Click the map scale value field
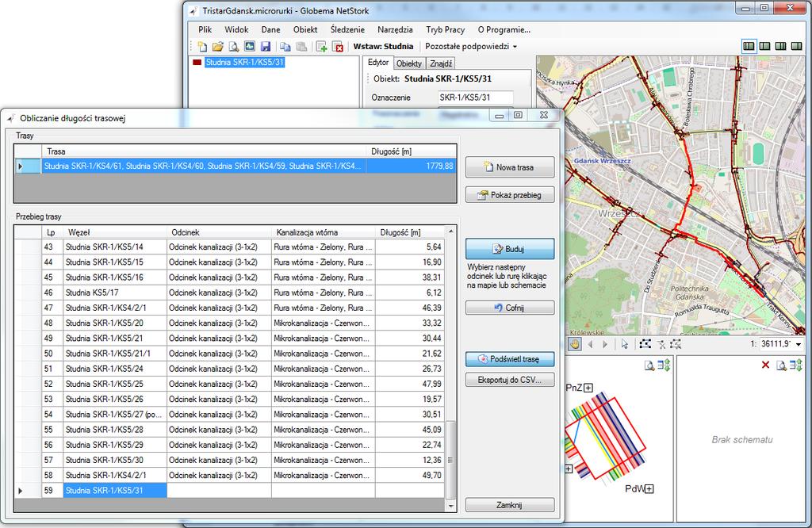Viewport: 812px width, 528px height. (776, 344)
